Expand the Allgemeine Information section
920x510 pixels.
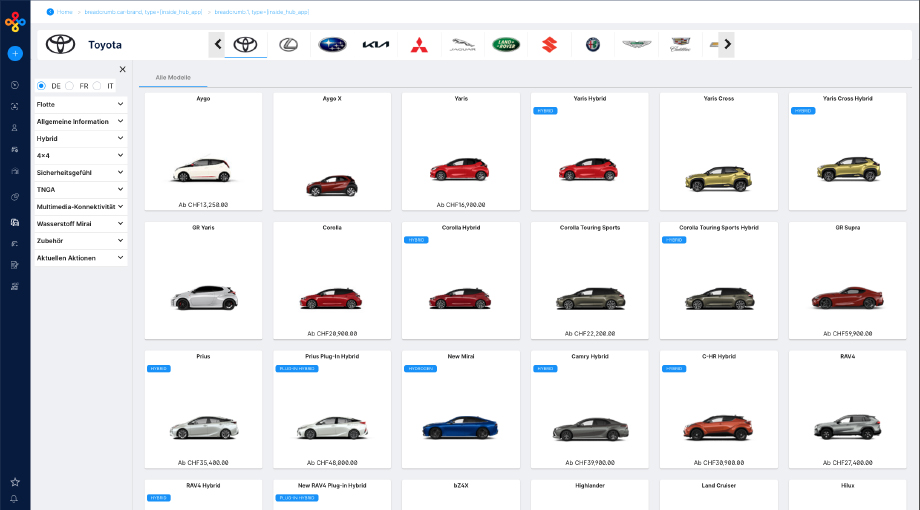coord(80,121)
